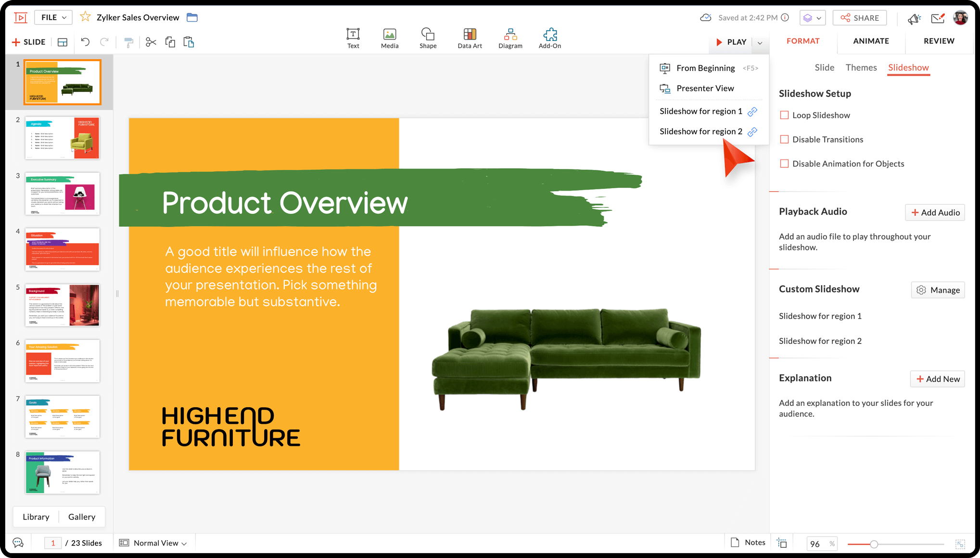The image size is (980, 558).
Task: Select Presenter View menu item
Action: 705,88
